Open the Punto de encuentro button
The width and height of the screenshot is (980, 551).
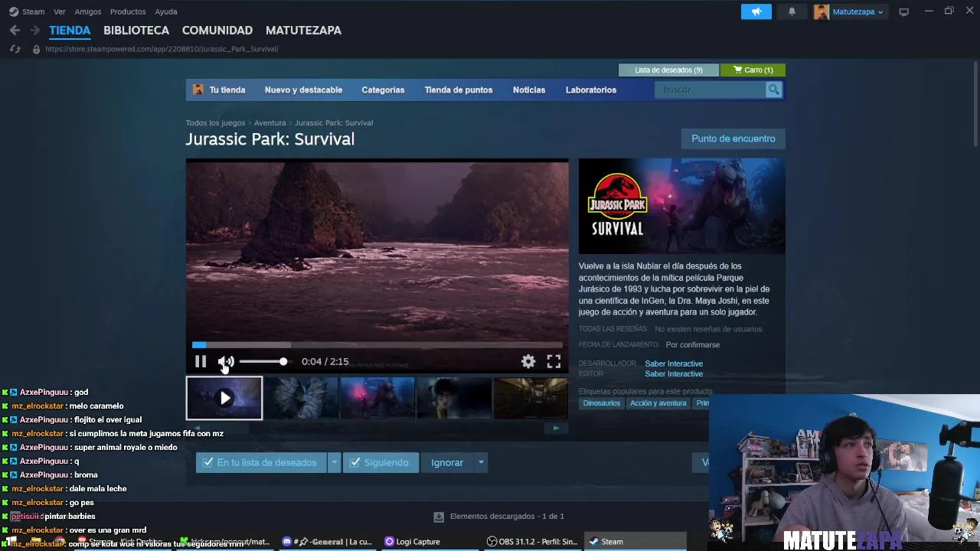pyautogui.click(x=733, y=139)
